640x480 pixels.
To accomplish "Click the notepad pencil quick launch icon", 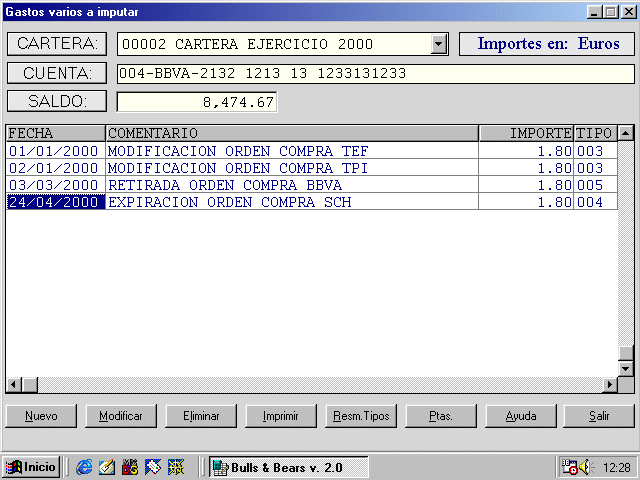I will tap(107, 467).
